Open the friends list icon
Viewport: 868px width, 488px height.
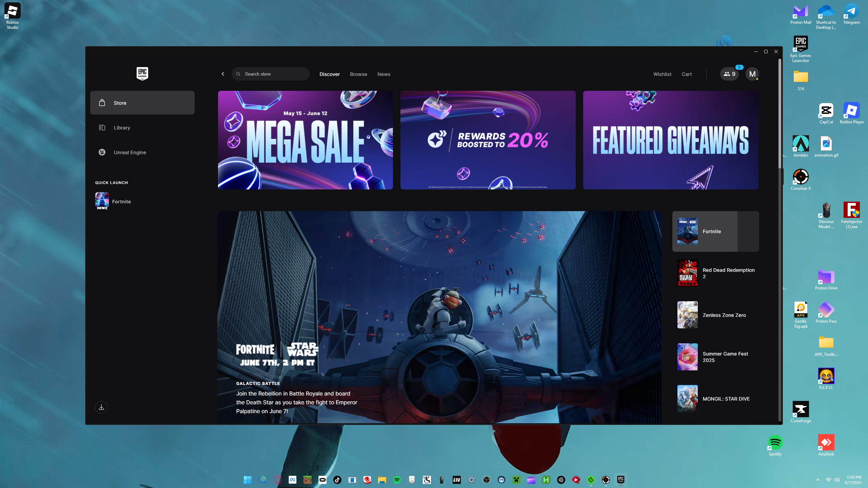(729, 74)
